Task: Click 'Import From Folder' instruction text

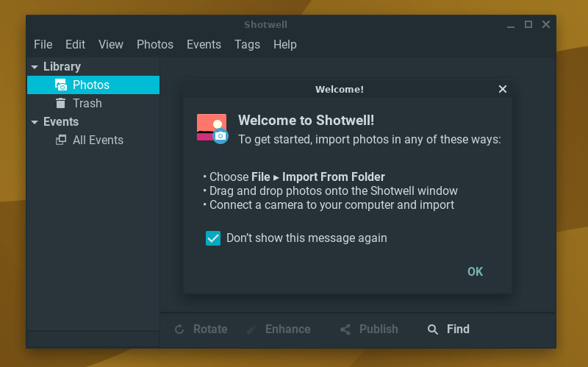Action: point(334,177)
